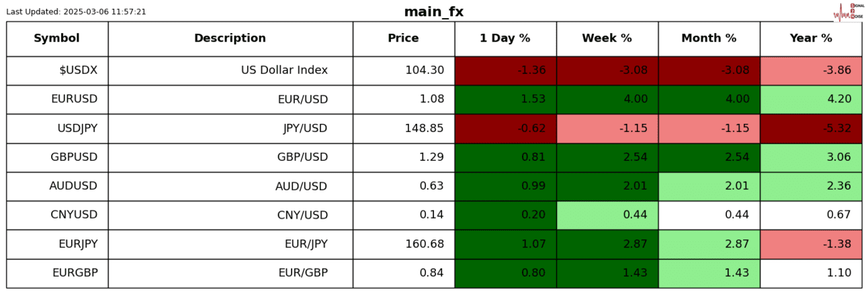The width and height of the screenshot is (868, 294).
Task: Select the EURGBP symbol cell
Action: [x=75, y=272]
